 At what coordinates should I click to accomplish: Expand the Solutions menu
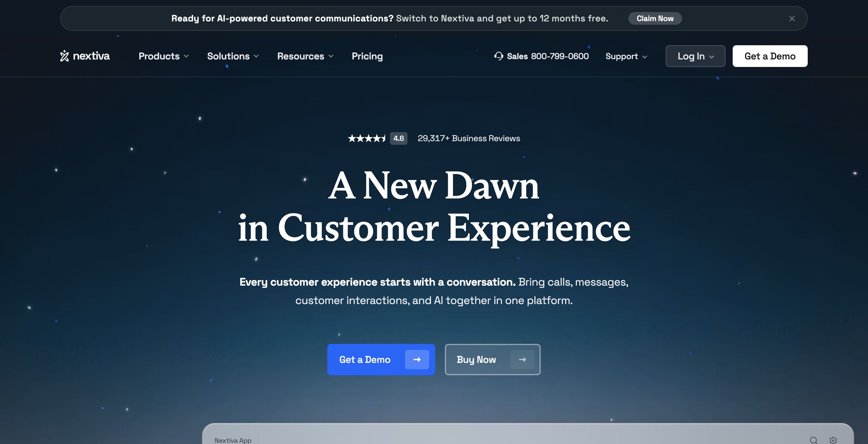[233, 56]
